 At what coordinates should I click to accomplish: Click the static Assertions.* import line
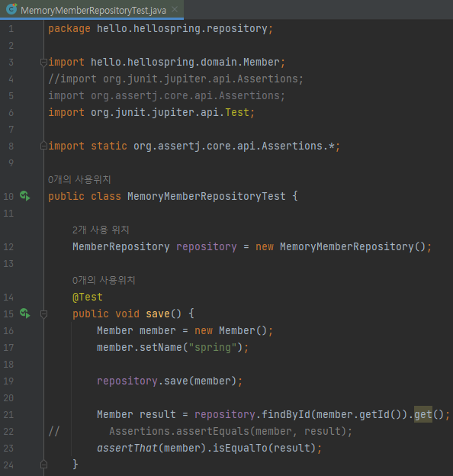click(194, 146)
